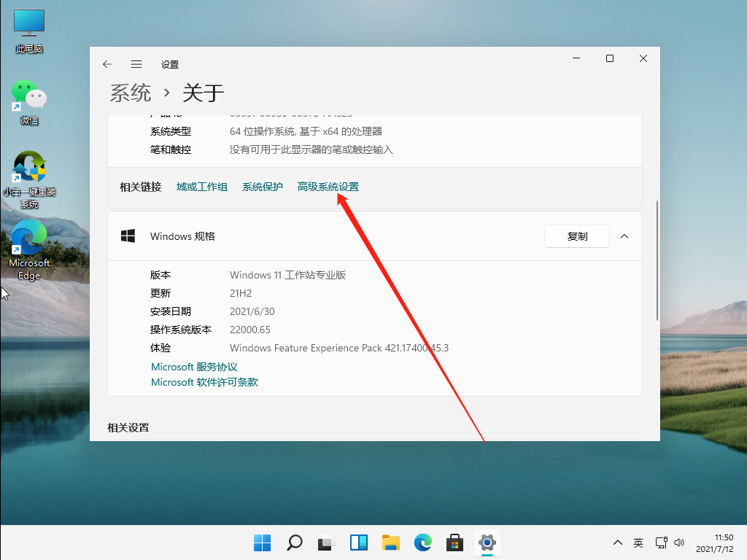The width and height of the screenshot is (747, 560).
Task: Minimize the Settings window
Action: 576,58
